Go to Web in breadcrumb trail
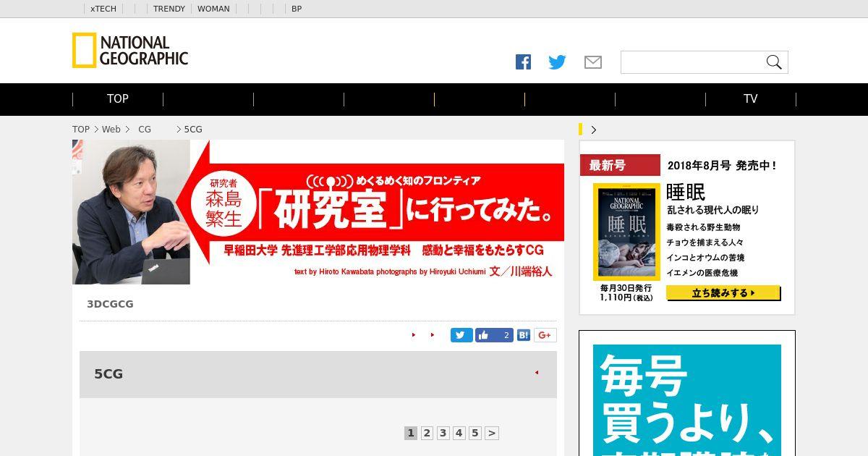The height and width of the screenshot is (456, 868). [111, 130]
